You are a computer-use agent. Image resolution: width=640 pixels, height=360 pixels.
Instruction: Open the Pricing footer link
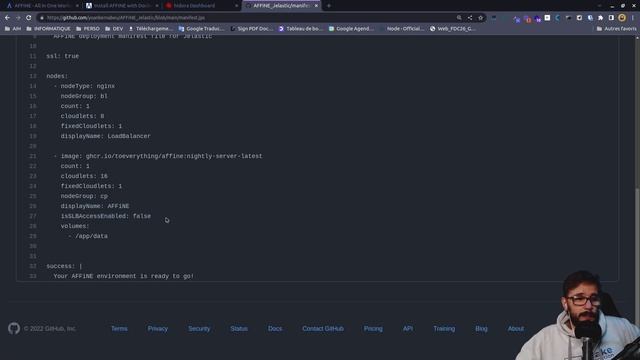tap(373, 329)
